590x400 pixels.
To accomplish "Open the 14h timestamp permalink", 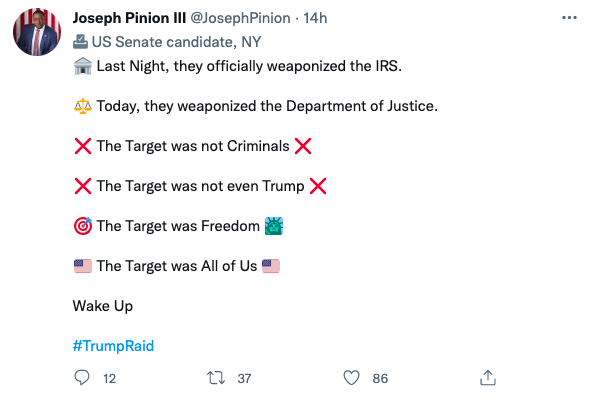I will (x=315, y=18).
